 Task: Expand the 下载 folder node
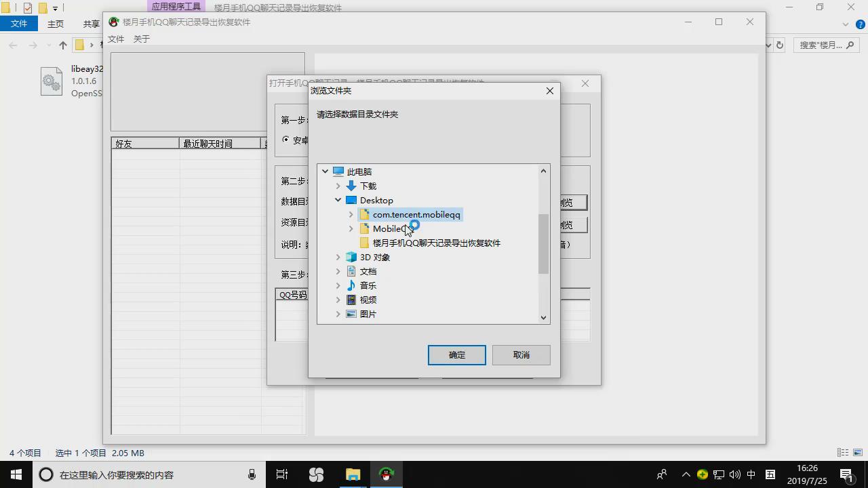click(x=338, y=186)
